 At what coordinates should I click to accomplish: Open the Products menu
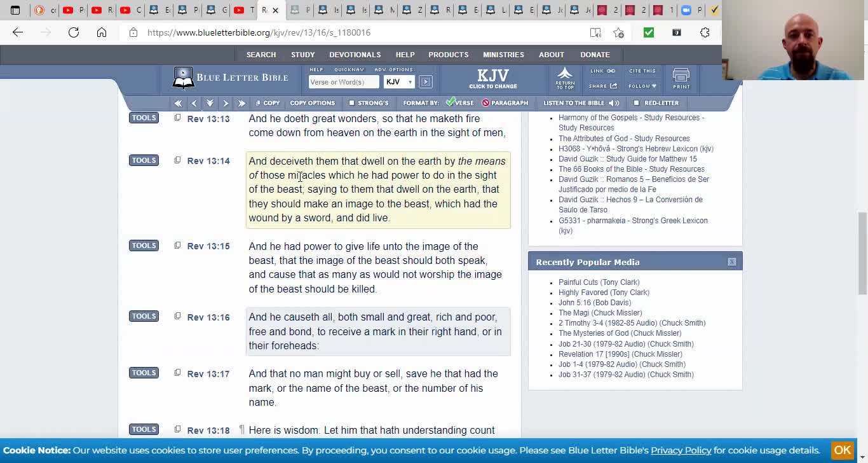(449, 55)
